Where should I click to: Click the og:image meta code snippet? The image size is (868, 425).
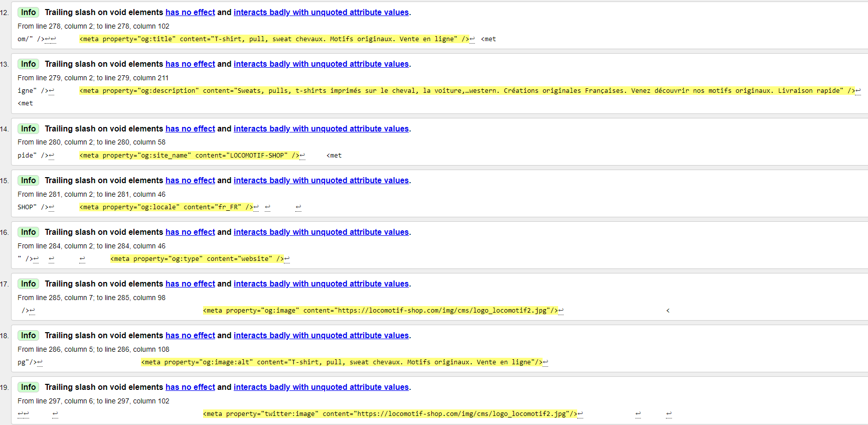click(x=381, y=311)
